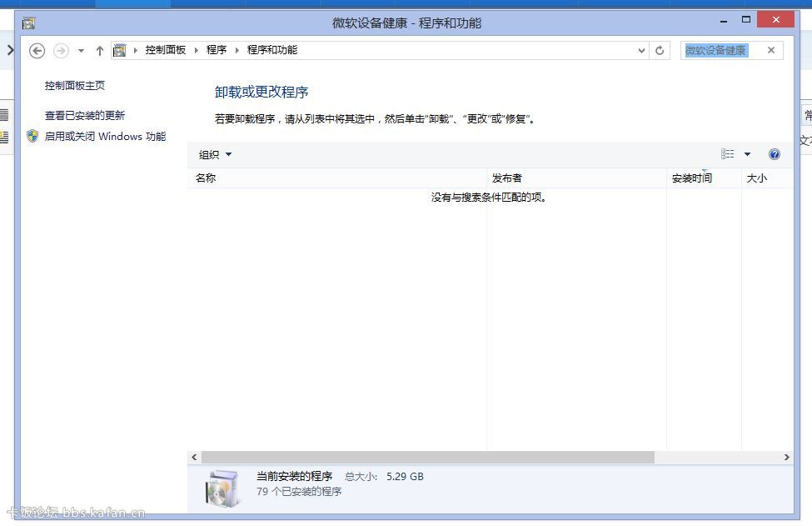This screenshot has height=526, width=812.
Task: Open the 组织 dropdown menu
Action: point(215,154)
